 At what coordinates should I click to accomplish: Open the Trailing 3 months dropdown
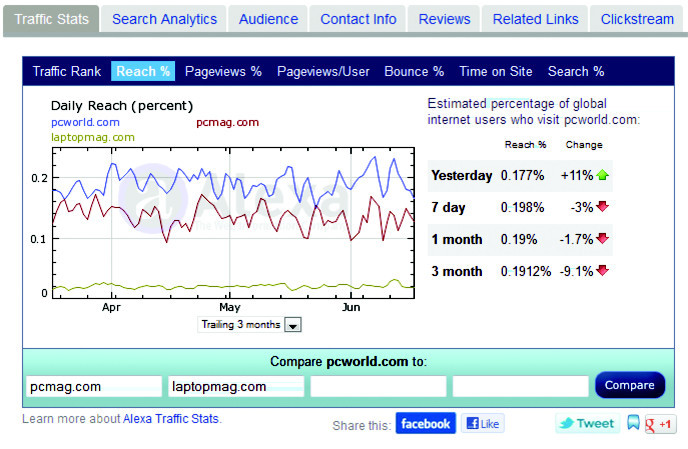coord(292,324)
